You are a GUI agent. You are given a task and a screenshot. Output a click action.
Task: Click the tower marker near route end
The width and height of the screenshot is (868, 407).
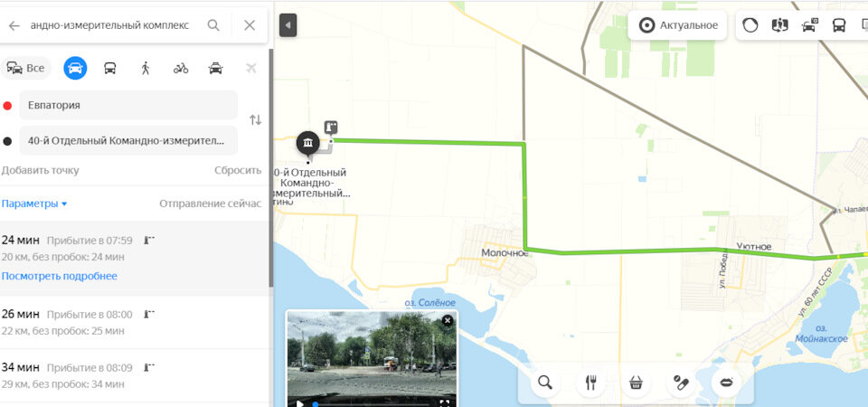(331, 128)
